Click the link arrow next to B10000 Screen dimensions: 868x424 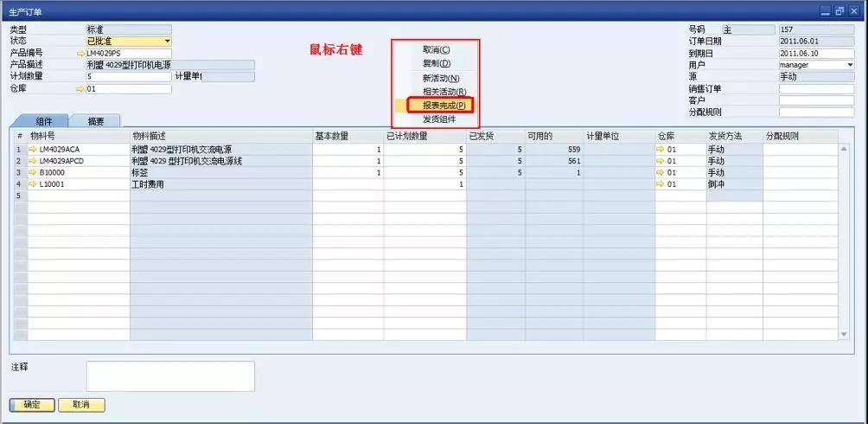[x=33, y=172]
